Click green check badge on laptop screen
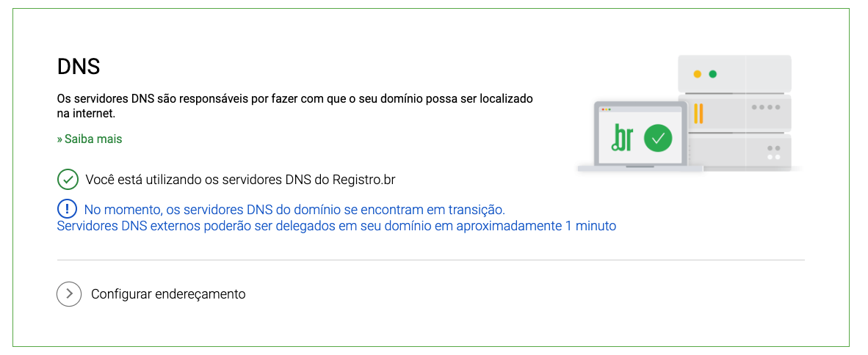The image size is (868, 355). [x=658, y=138]
